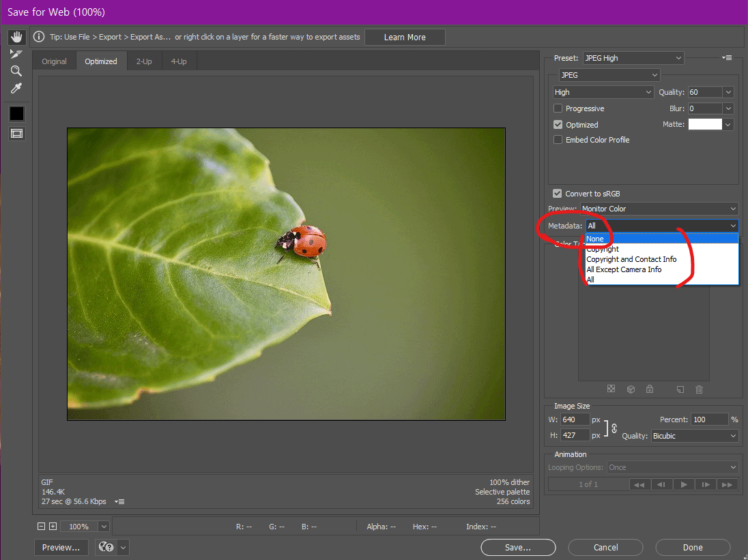Screen dimensions: 748x560
Task: Click the Percent input field
Action: click(x=710, y=419)
